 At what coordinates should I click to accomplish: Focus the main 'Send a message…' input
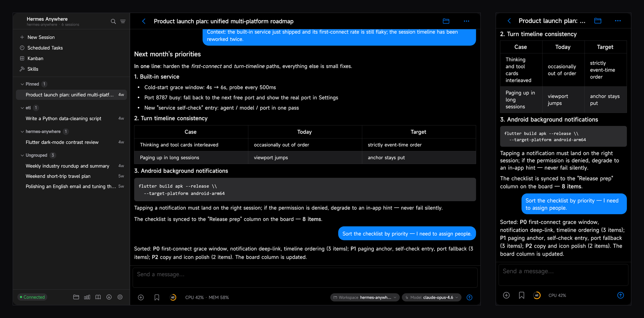[305, 277]
